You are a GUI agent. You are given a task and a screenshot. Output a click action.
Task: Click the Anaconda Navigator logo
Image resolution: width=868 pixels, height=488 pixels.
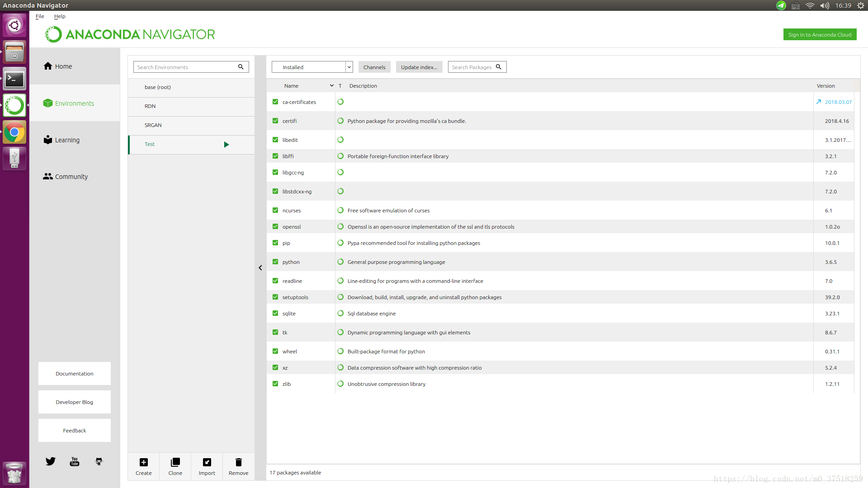tap(130, 34)
